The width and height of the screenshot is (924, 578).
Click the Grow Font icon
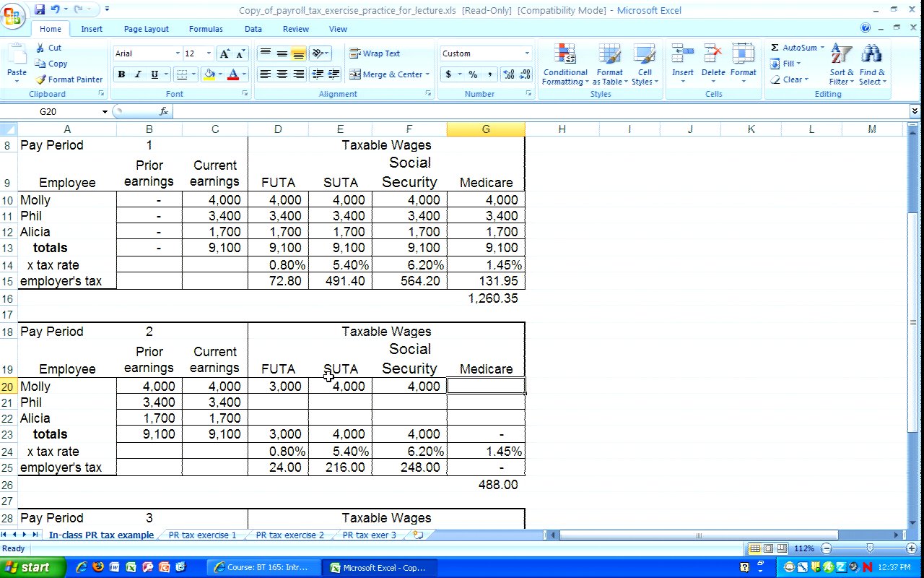225,54
